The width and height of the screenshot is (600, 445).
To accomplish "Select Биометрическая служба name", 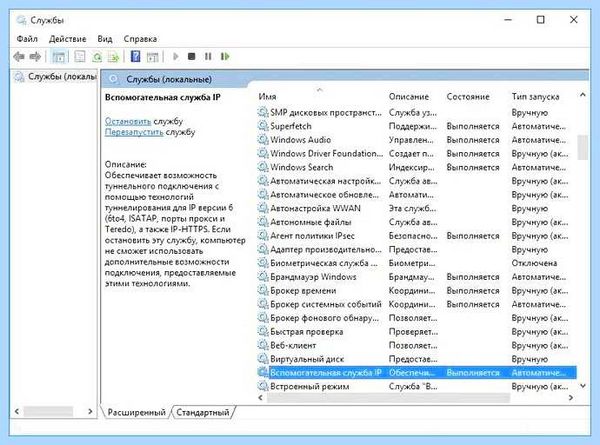I will [324, 263].
